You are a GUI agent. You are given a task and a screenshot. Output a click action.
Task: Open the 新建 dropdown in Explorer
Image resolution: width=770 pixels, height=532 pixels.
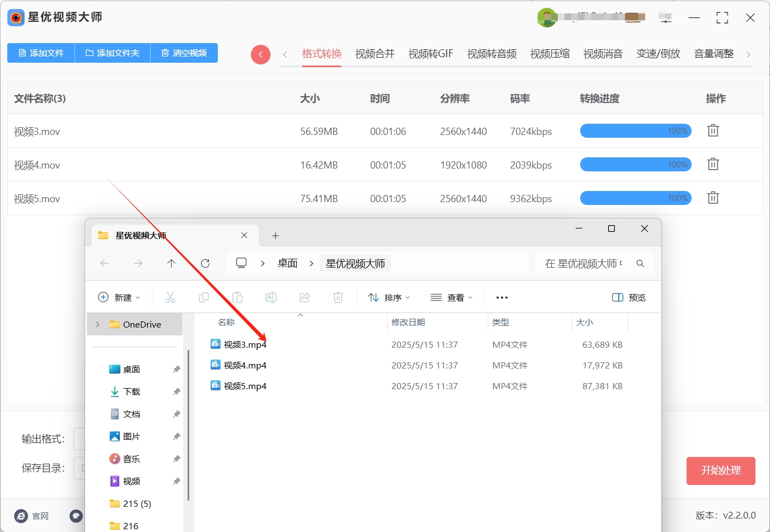click(119, 297)
